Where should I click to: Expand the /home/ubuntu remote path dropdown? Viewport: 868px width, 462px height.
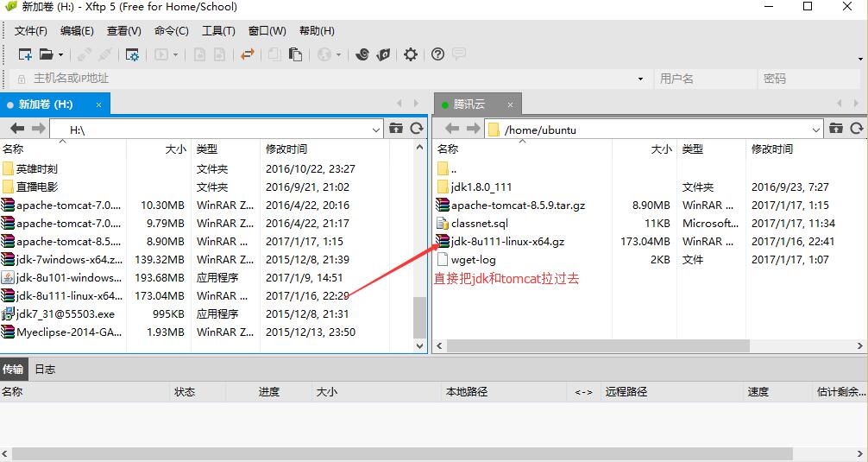click(x=816, y=130)
